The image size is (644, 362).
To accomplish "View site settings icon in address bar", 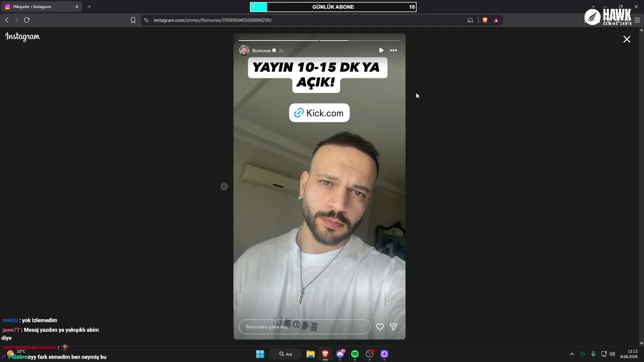I will coord(146,20).
